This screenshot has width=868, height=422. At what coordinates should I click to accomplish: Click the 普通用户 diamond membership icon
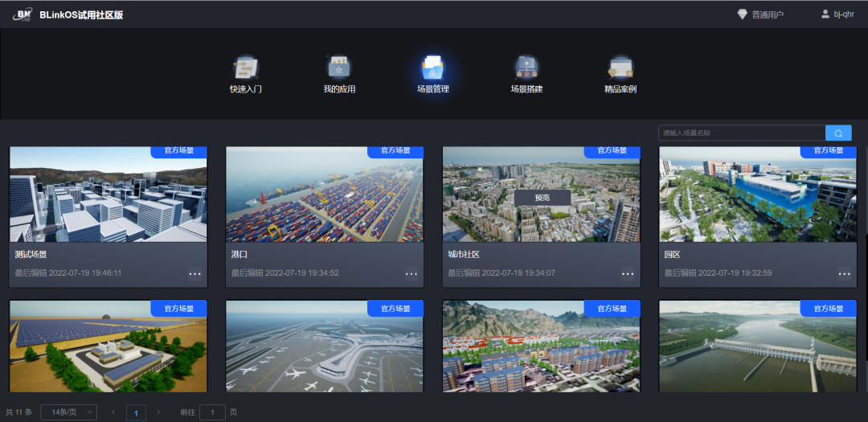[x=742, y=14]
